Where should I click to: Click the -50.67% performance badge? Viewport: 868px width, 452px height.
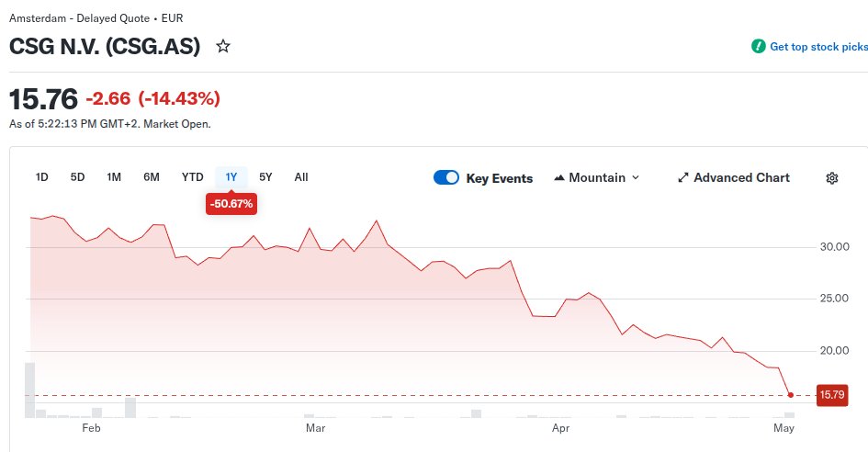231,204
